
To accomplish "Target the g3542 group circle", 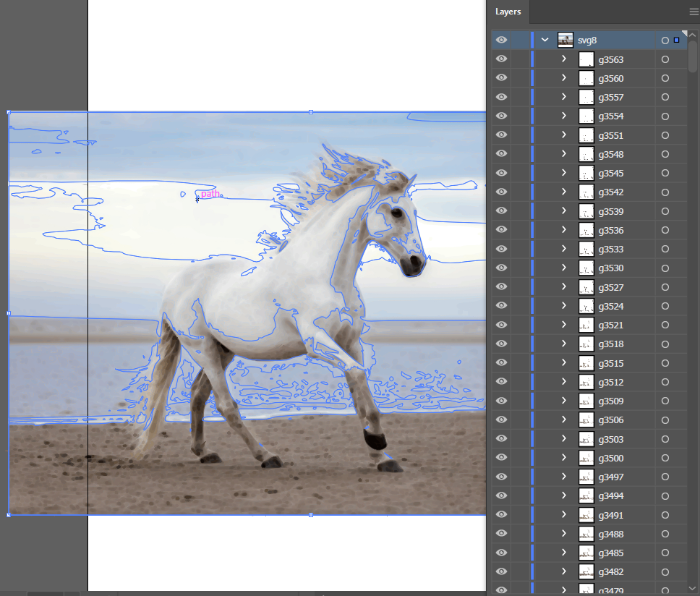I will tap(665, 192).
